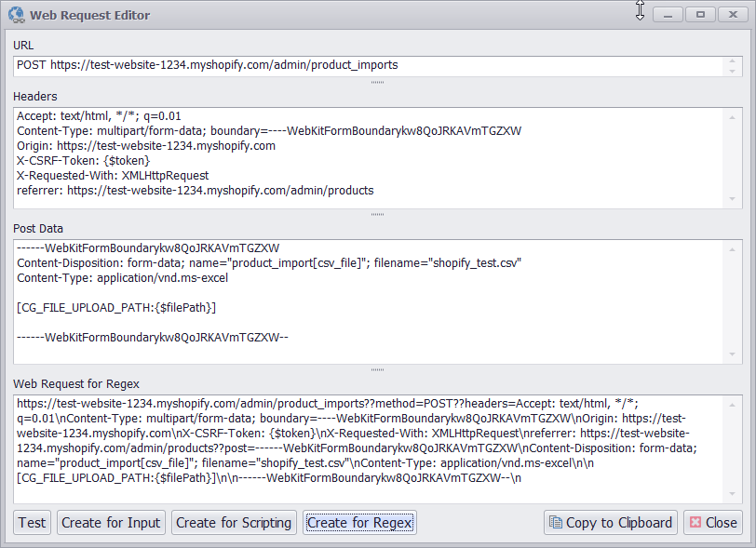
Task: Click the Copy to Clipboard button
Action: (x=610, y=523)
